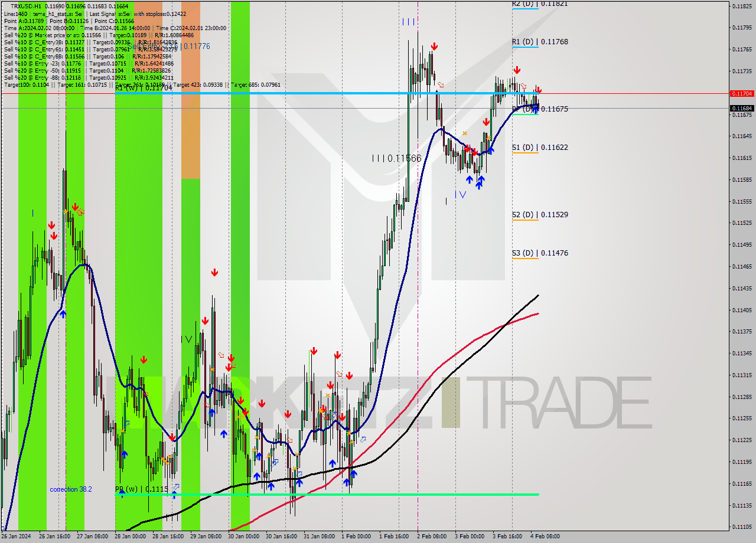Click the red sell arrow above R1 (w) near 3 Feb 16:00
The image size is (756, 543).
click(517, 70)
